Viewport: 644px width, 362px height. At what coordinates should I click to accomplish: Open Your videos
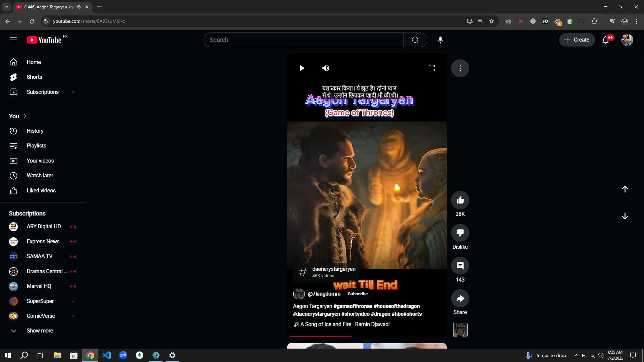pos(43,161)
